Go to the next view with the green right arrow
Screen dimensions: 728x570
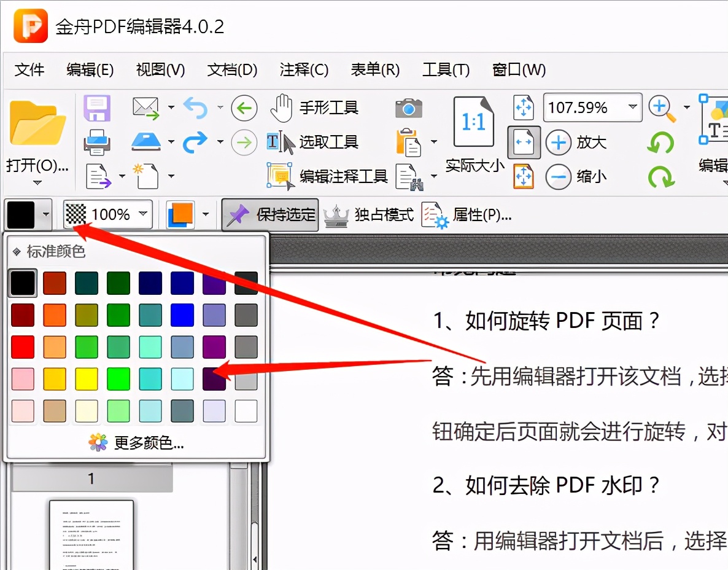tap(244, 142)
